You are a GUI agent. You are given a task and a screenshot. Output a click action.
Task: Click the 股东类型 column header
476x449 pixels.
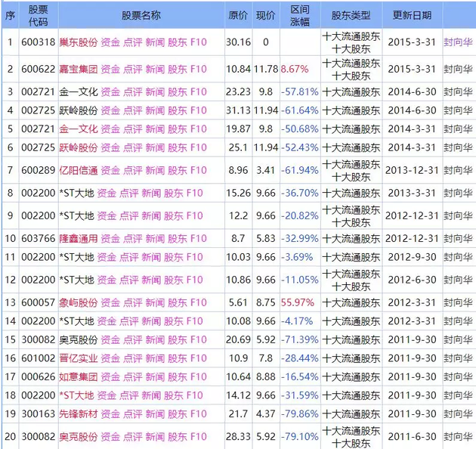coord(351,15)
